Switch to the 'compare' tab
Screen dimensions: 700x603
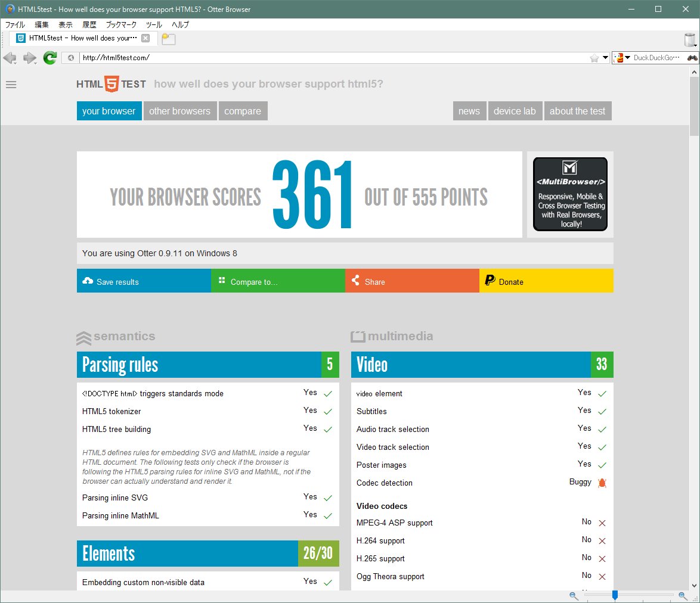click(243, 111)
